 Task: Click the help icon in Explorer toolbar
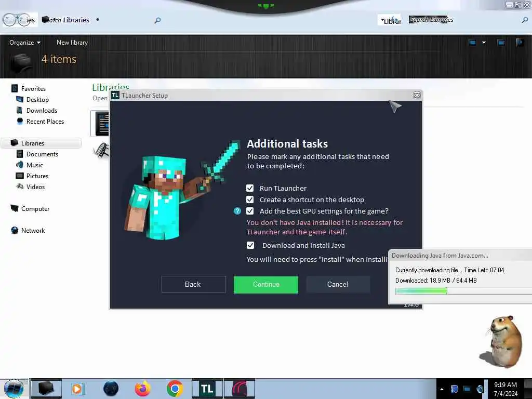tap(520, 43)
